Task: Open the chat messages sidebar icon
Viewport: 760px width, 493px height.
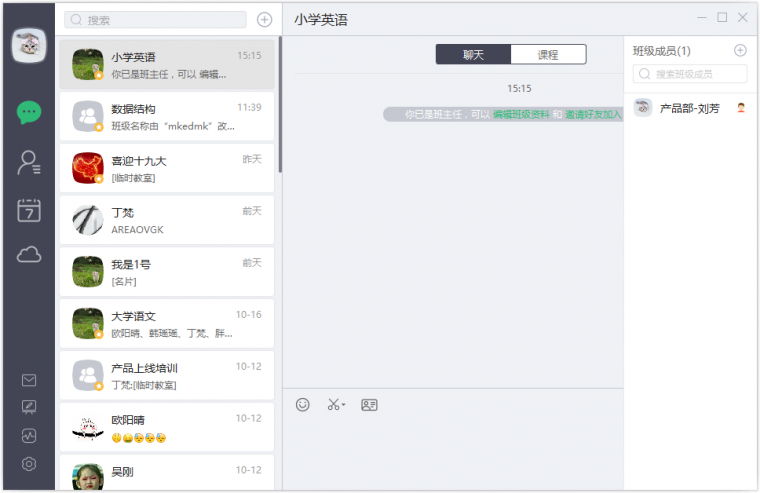Action: coord(29,112)
